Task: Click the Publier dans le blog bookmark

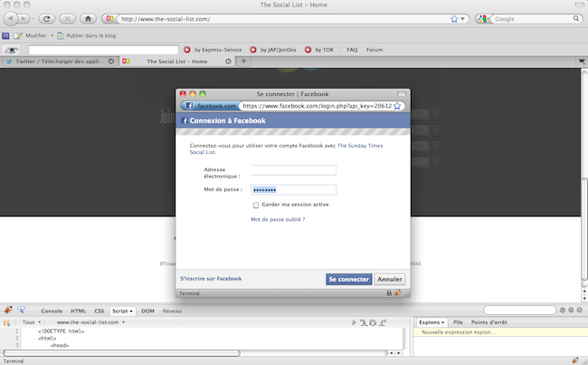Action: 87,35
